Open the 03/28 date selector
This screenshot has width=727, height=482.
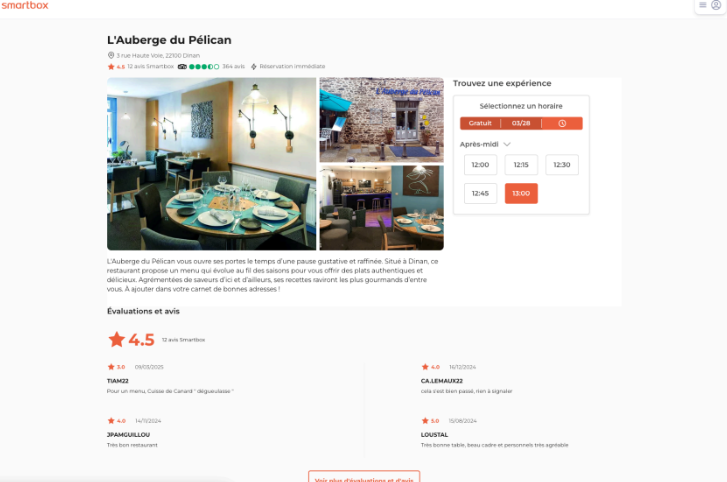pyautogui.click(x=521, y=123)
